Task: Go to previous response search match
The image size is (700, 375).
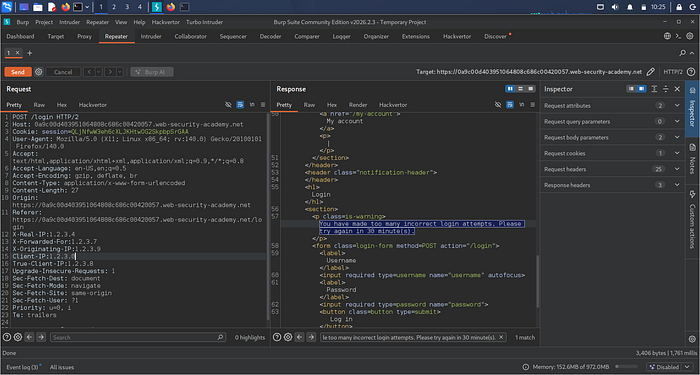Action: point(300,338)
